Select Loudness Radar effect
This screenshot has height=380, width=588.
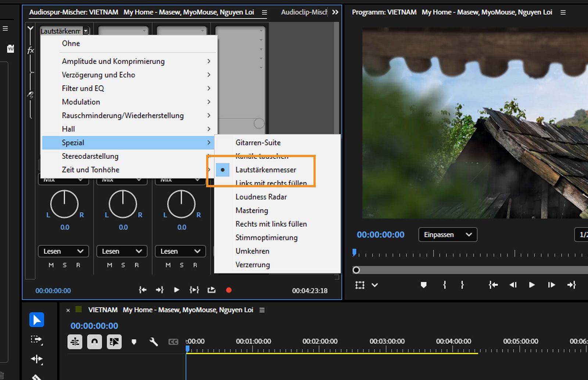coord(277,197)
